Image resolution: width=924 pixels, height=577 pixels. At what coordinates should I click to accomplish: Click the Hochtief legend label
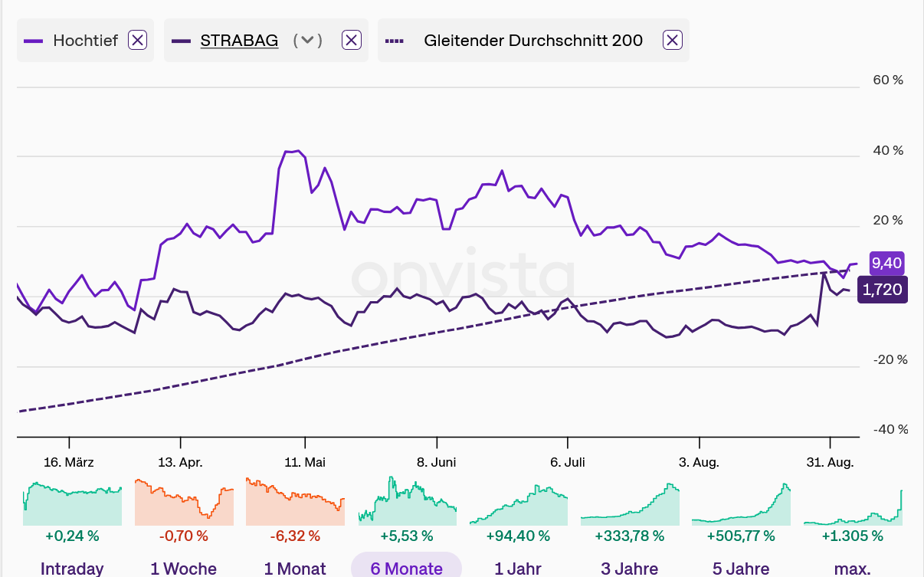pos(86,41)
